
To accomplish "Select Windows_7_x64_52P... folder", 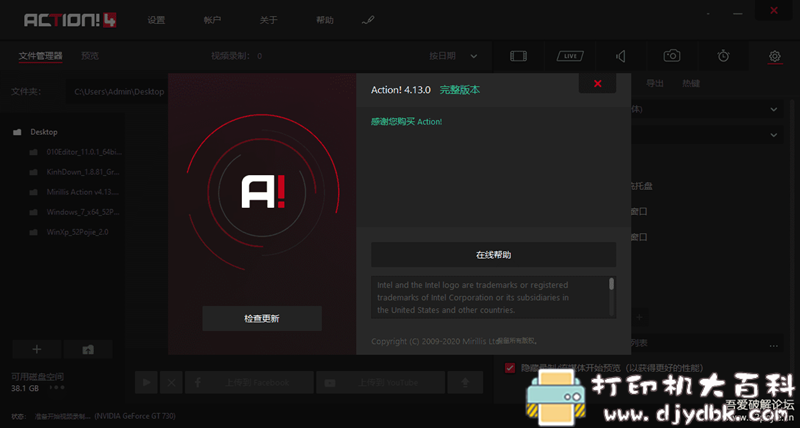I will [83, 212].
